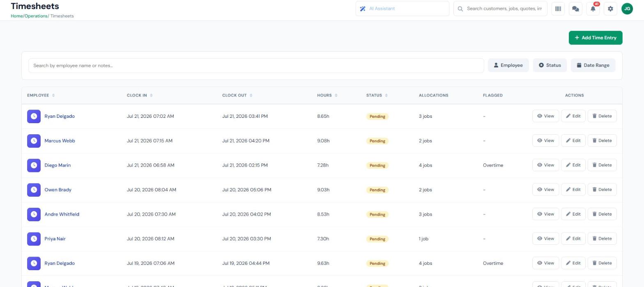The image size is (644, 287).
Task: Open Diego Marin employee link
Action: click(57, 165)
